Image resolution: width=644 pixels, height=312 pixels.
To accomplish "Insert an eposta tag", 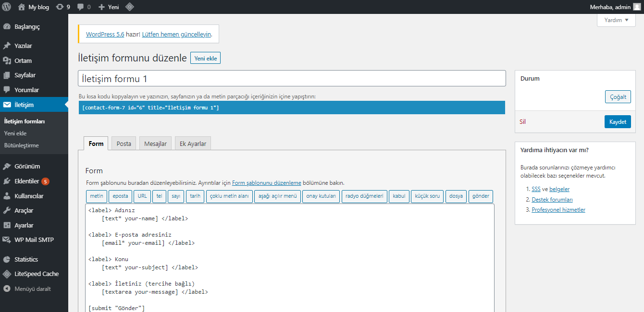I will point(121,196).
